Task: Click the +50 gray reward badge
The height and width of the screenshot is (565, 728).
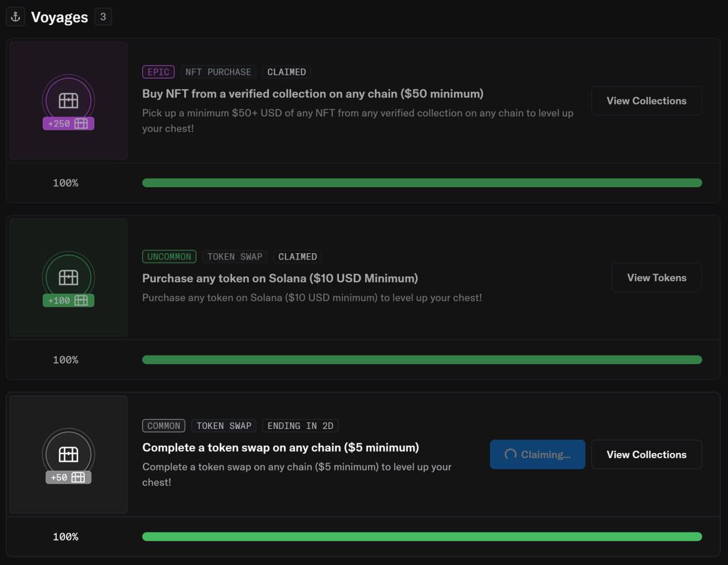Action: tap(68, 477)
